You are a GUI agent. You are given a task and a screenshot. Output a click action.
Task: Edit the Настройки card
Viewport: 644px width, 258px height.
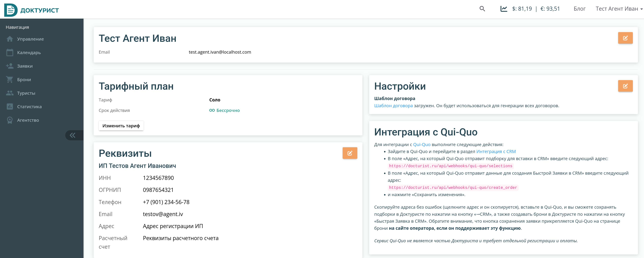point(625,86)
